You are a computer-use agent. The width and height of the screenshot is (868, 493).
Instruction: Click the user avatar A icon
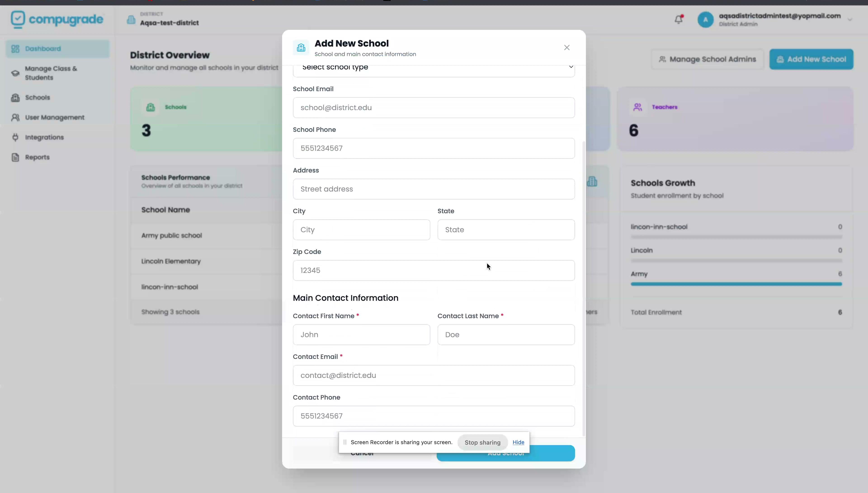(705, 20)
